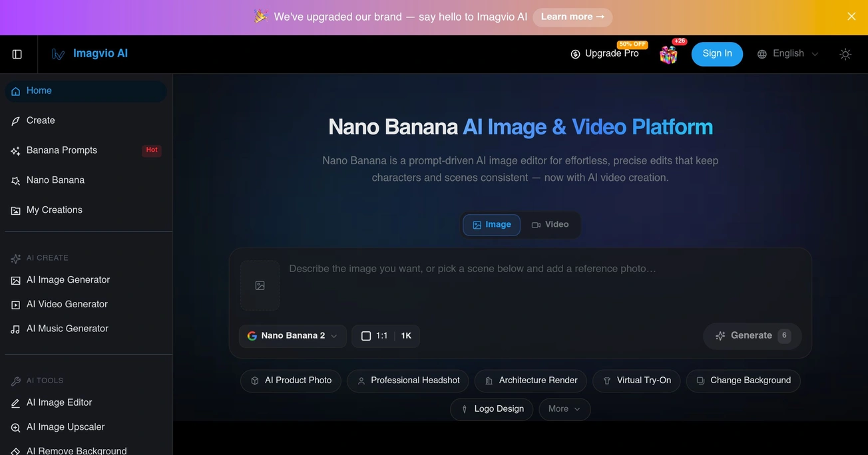Image resolution: width=868 pixels, height=455 pixels.
Task: Select the Professional Headshot scene
Action: coord(408,380)
